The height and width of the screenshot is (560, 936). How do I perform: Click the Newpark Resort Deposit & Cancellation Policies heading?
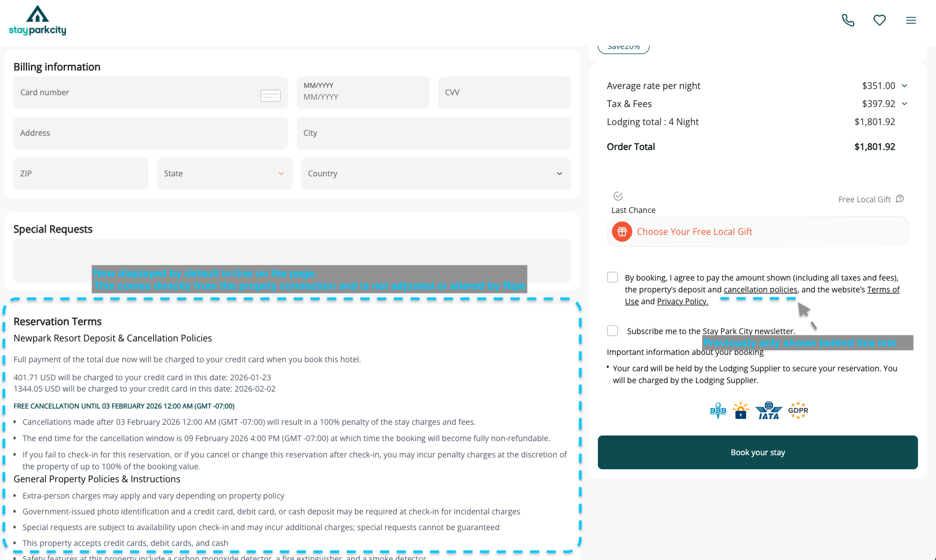point(113,338)
